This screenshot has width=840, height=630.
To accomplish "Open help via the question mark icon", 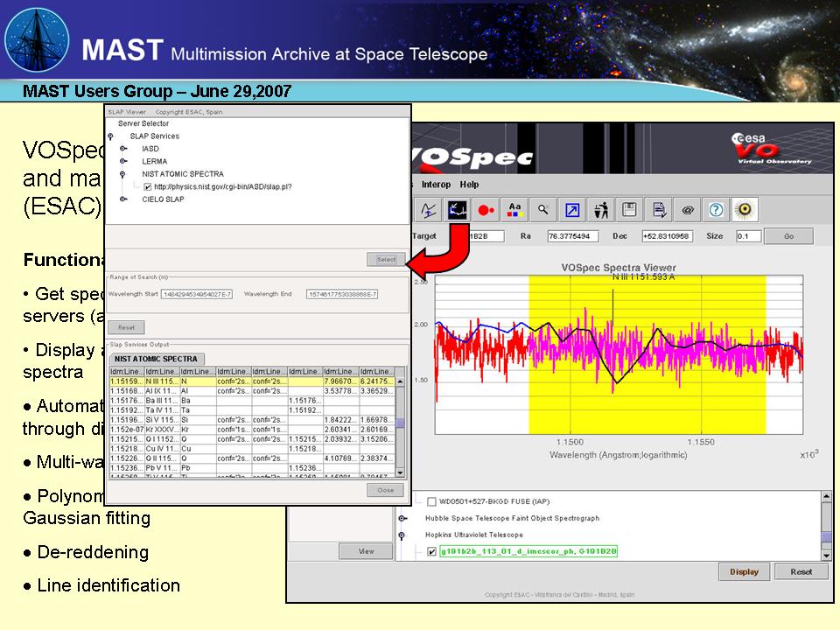I will (x=717, y=210).
